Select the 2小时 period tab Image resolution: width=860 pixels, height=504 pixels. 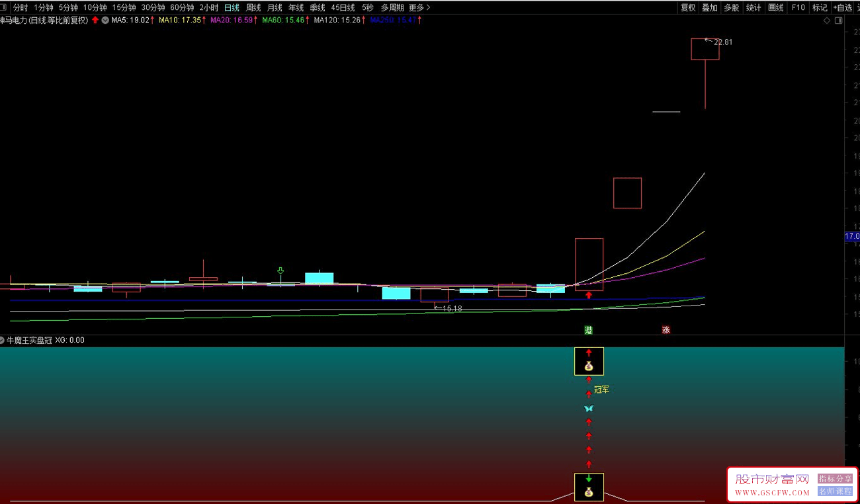tap(209, 8)
